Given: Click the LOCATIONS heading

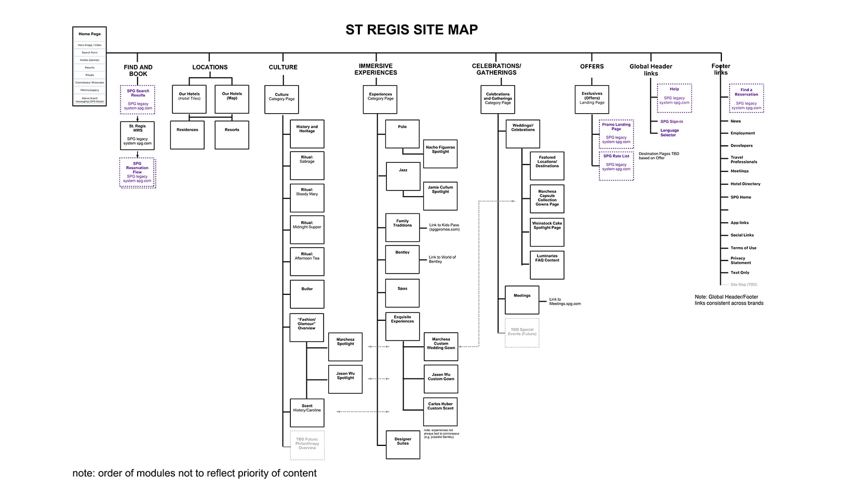Looking at the screenshot, I should (x=210, y=67).
